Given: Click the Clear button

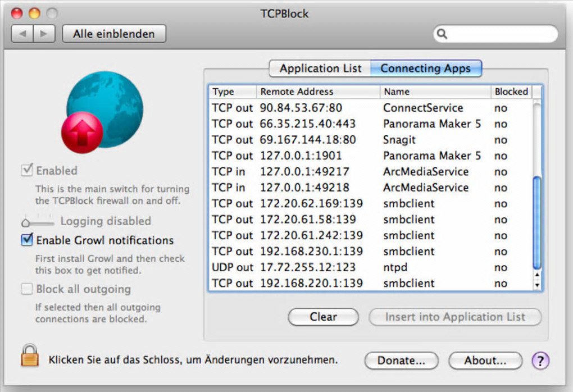Looking at the screenshot, I should [324, 317].
